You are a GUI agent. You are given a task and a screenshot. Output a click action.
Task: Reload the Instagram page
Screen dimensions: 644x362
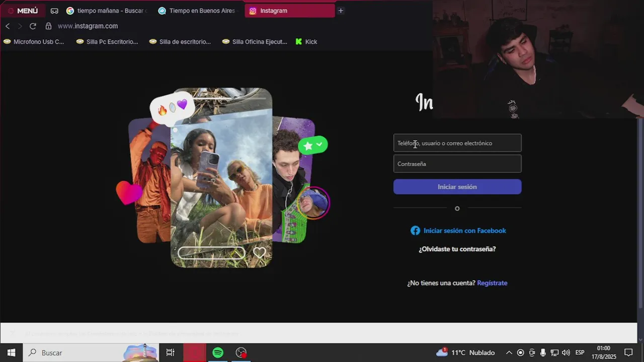33,26
